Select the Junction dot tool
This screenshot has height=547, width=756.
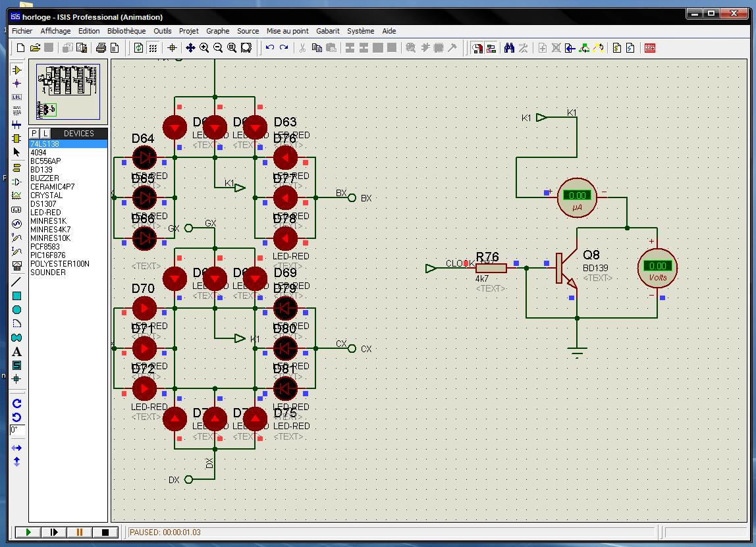(17, 84)
